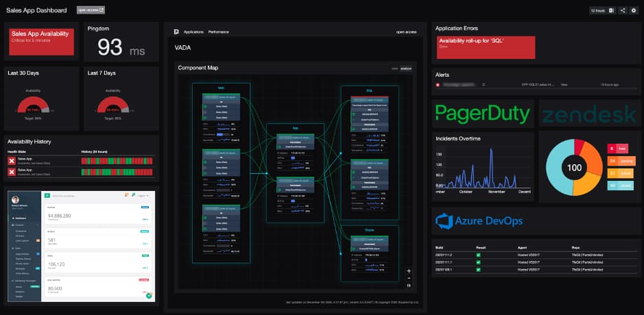This screenshot has width=644, height=315.
Task: Click first Sales App 24-hour history bar
Action: (x=117, y=161)
